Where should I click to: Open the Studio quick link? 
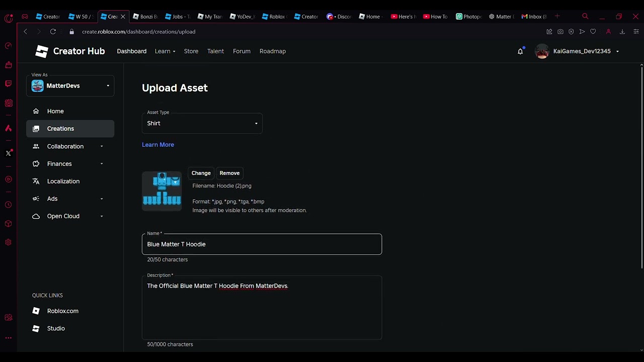click(x=49, y=328)
